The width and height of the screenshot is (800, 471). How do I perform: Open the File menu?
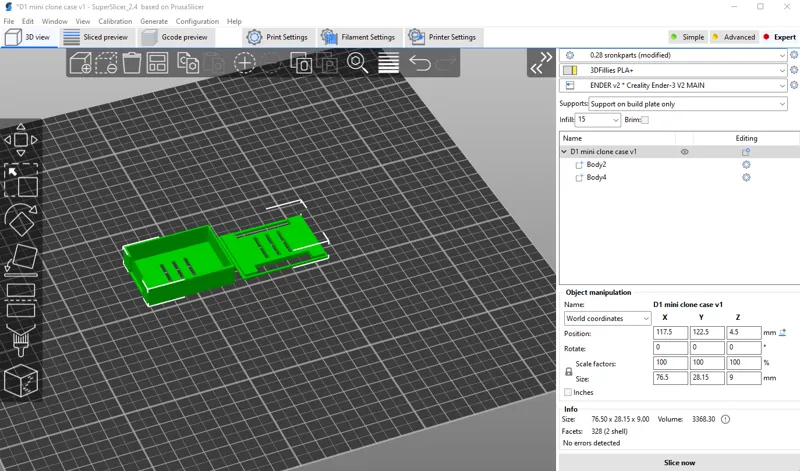point(9,21)
